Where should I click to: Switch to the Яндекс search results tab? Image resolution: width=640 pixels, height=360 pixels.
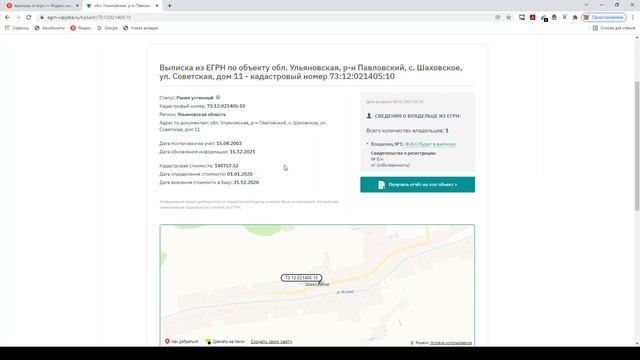[x=42, y=6]
